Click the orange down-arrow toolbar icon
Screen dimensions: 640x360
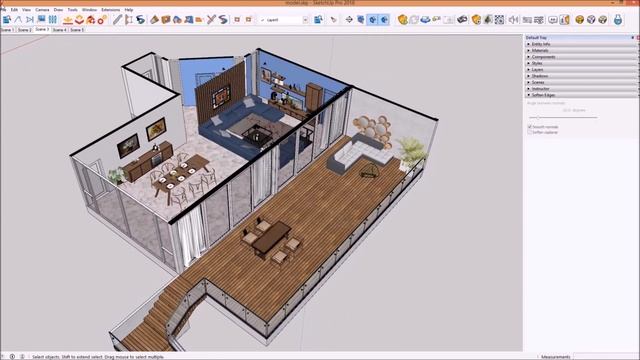(x=68, y=19)
